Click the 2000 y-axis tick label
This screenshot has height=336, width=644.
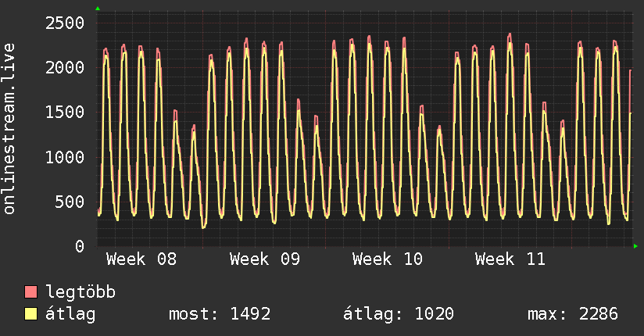tap(64, 68)
